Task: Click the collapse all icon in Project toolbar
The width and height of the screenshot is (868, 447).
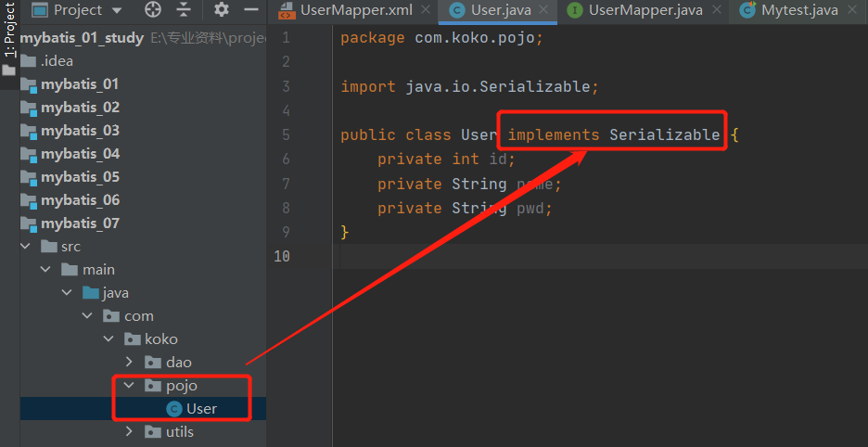Action: 184,10
